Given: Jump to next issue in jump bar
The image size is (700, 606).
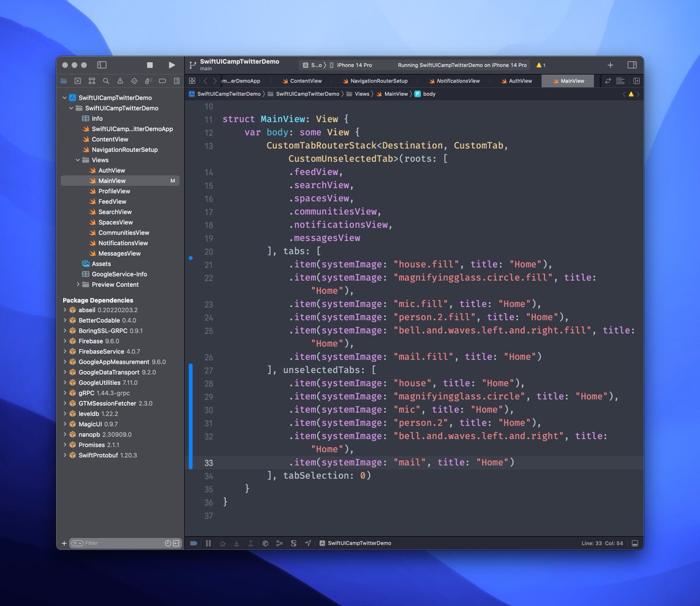Looking at the screenshot, I should click(x=638, y=94).
